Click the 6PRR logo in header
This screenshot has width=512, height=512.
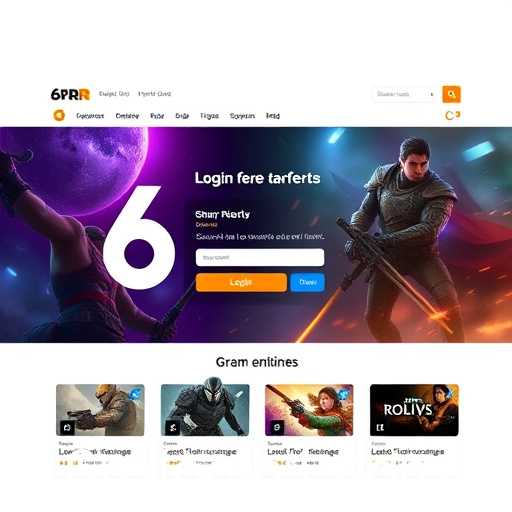coord(70,94)
